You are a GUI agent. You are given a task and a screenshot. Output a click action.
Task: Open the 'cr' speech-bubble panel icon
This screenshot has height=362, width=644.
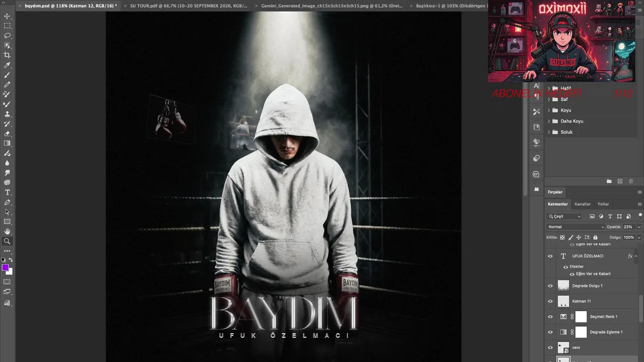[536, 174]
